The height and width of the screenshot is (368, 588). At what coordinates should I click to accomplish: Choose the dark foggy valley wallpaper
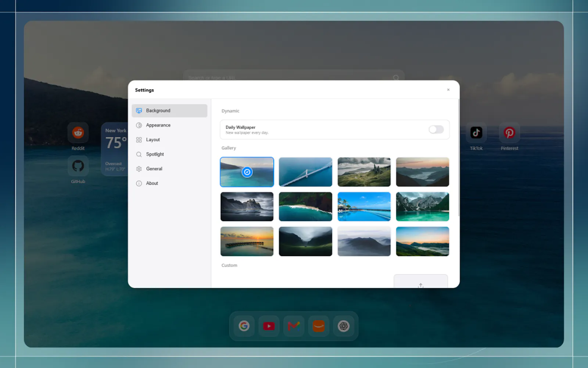click(305, 241)
